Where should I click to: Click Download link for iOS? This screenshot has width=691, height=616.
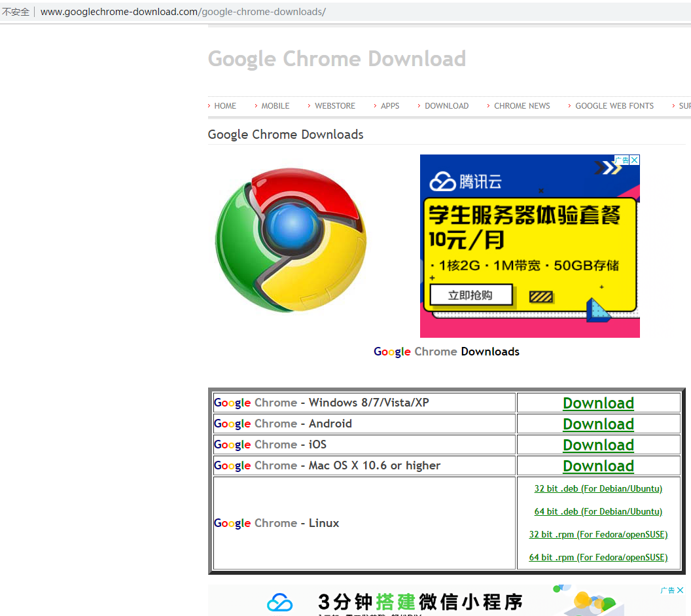point(598,445)
